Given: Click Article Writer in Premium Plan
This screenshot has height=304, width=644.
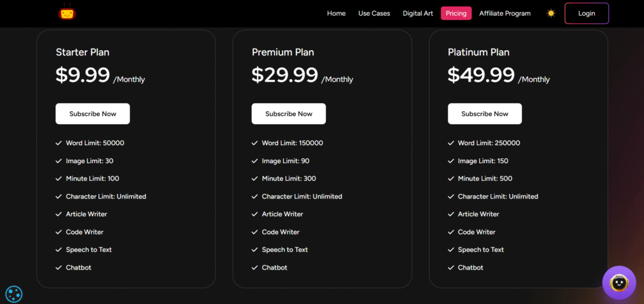Looking at the screenshot, I should click(282, 214).
